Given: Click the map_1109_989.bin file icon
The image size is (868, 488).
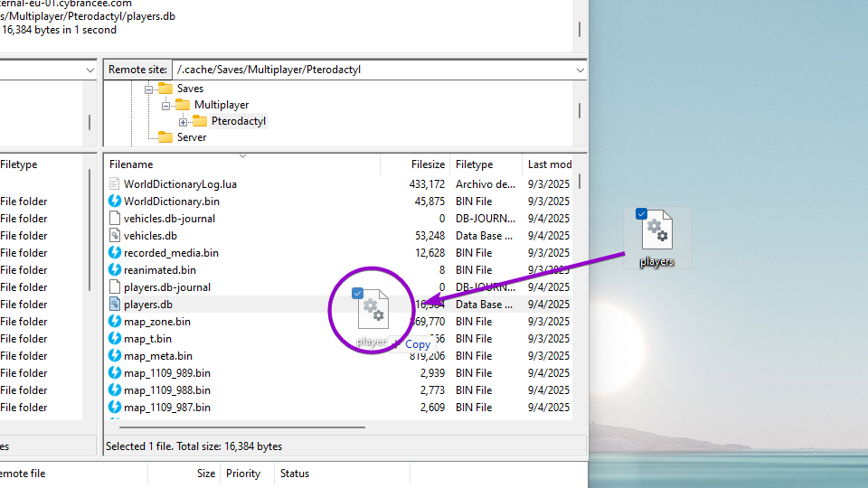Looking at the screenshot, I should coord(114,373).
